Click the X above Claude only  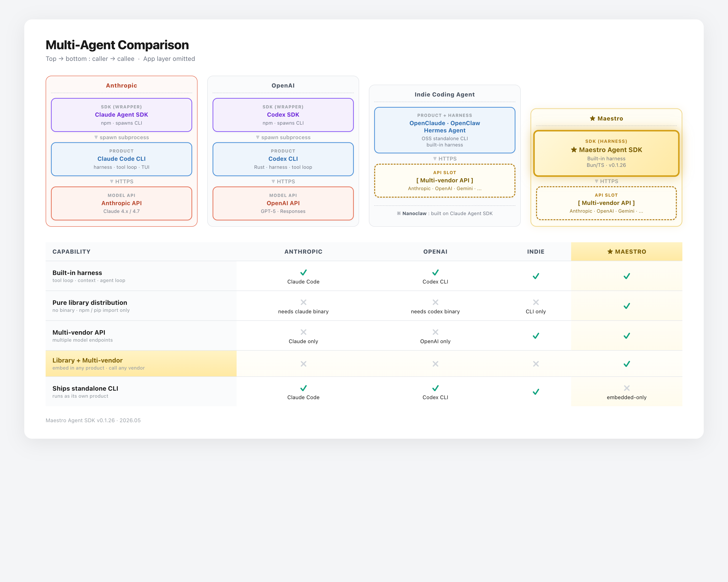(304, 332)
